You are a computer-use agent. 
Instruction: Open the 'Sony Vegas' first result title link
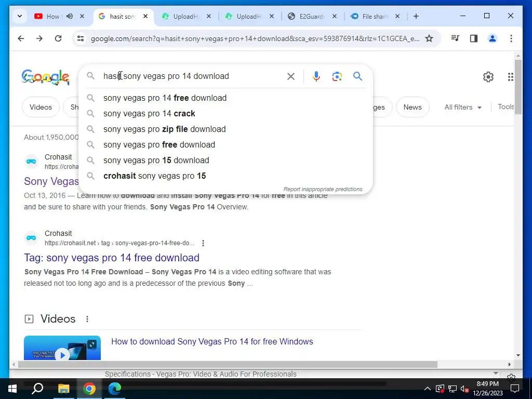51,181
